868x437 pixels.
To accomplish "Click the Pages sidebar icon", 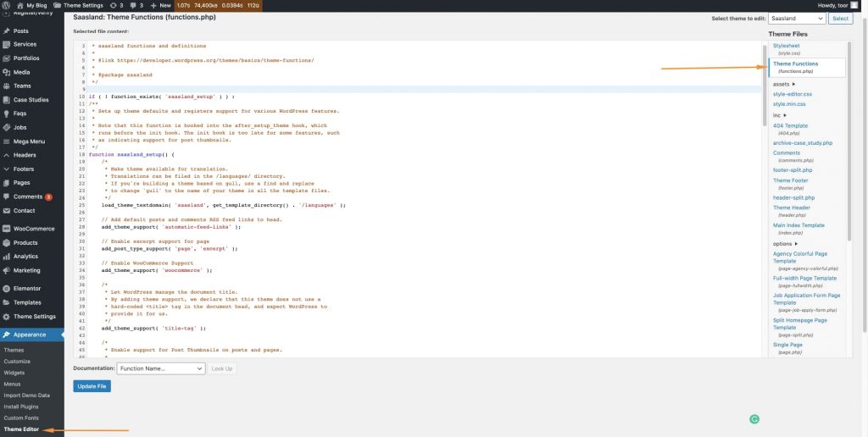I will tap(7, 183).
